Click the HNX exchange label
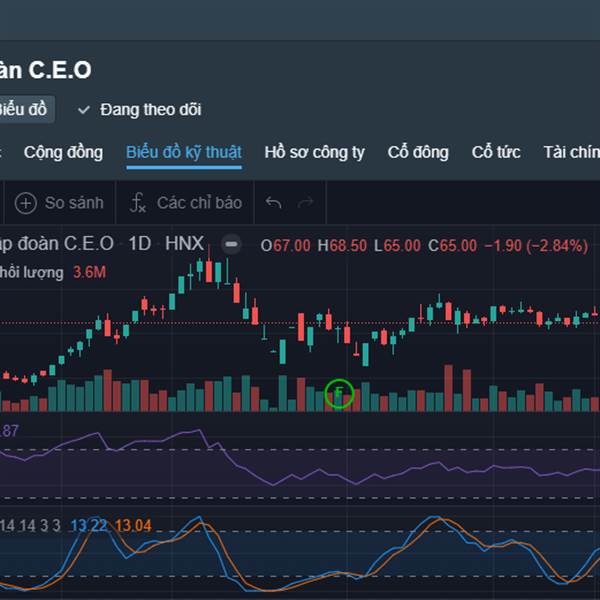600x600 pixels. (x=184, y=243)
